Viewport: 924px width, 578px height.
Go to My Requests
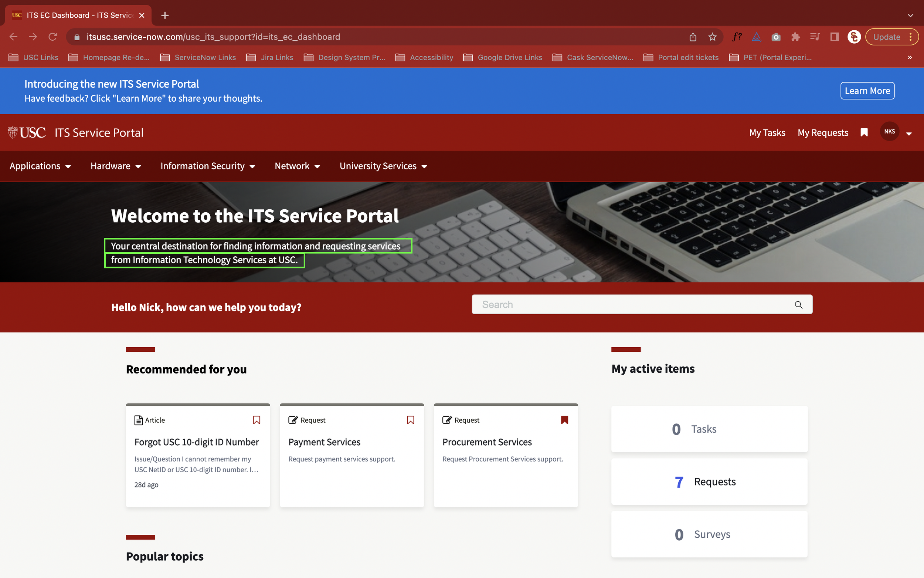tap(823, 132)
